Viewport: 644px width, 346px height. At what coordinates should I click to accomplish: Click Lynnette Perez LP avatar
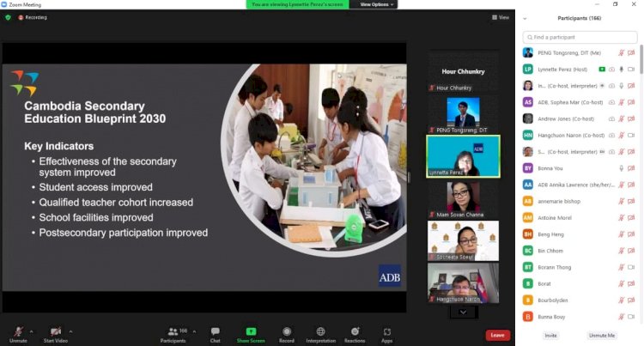coord(528,70)
